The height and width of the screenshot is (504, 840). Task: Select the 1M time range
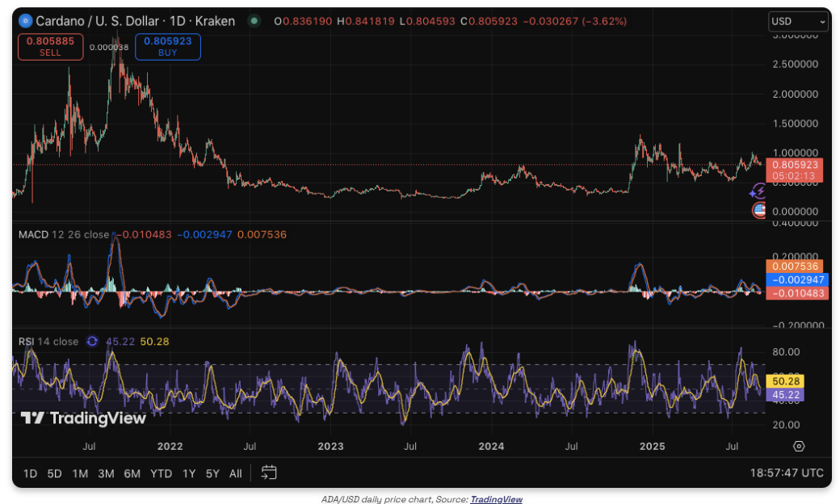tap(80, 473)
